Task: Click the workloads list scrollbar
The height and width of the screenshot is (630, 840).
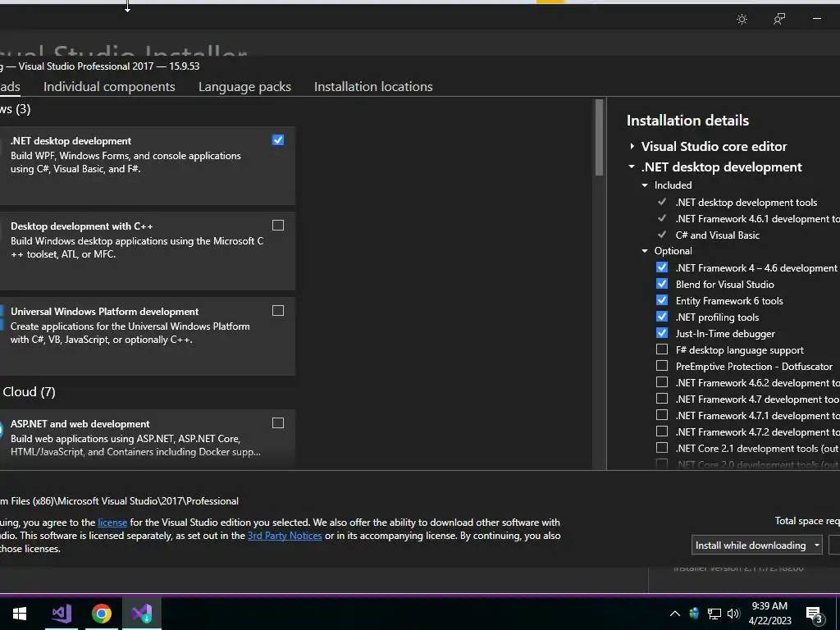Action: tap(599, 138)
